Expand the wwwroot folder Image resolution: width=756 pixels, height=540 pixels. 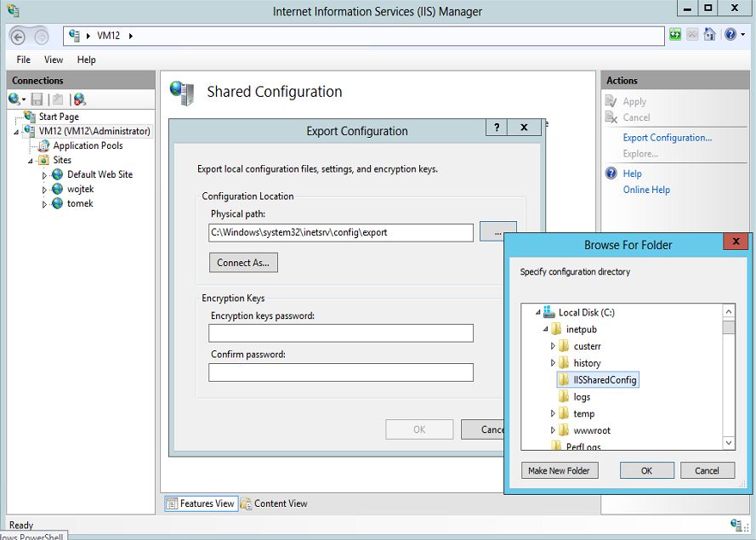553,430
